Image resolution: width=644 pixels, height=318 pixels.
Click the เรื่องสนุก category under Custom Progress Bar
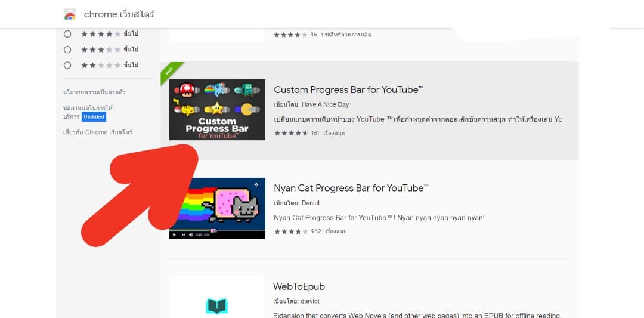[335, 133]
